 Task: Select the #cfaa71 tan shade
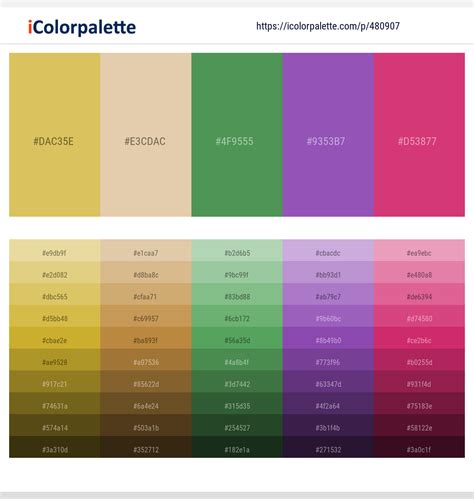(146, 294)
